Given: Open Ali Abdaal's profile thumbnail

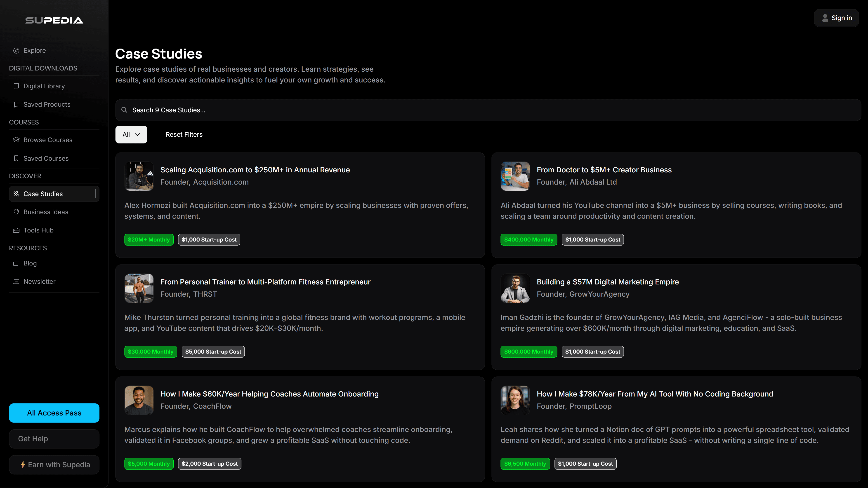Looking at the screenshot, I should click(x=515, y=176).
